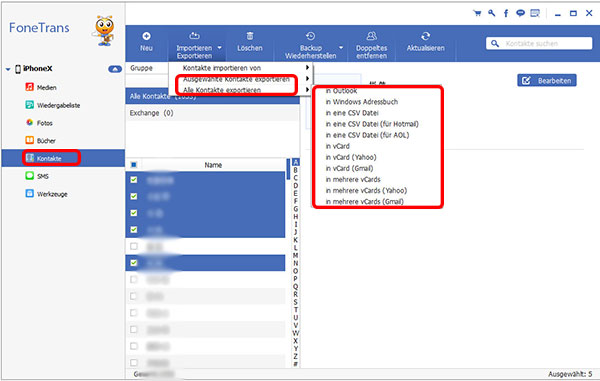Click the key registration icon
This screenshot has height=381, width=600.
pyautogui.click(x=492, y=13)
